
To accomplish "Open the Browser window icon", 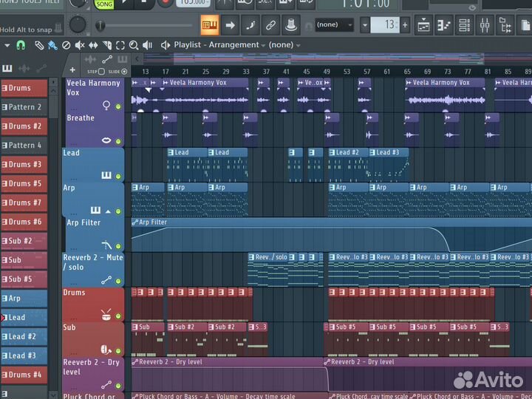I will (x=505, y=25).
